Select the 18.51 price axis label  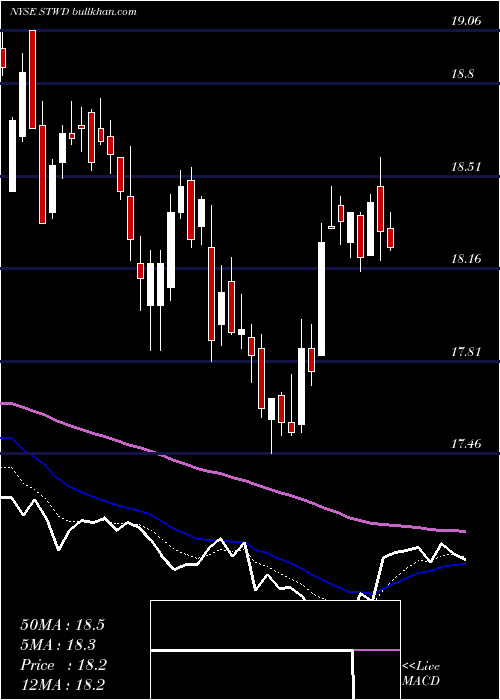point(466,167)
